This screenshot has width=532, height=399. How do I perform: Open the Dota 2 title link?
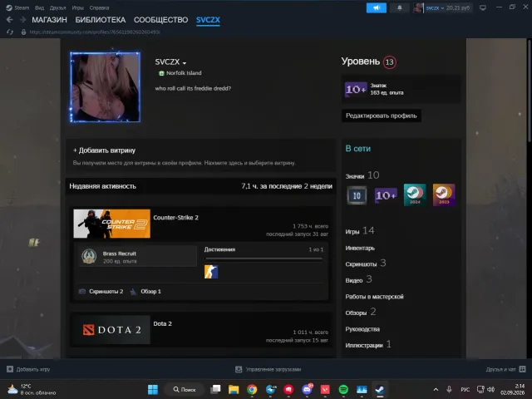click(x=163, y=323)
